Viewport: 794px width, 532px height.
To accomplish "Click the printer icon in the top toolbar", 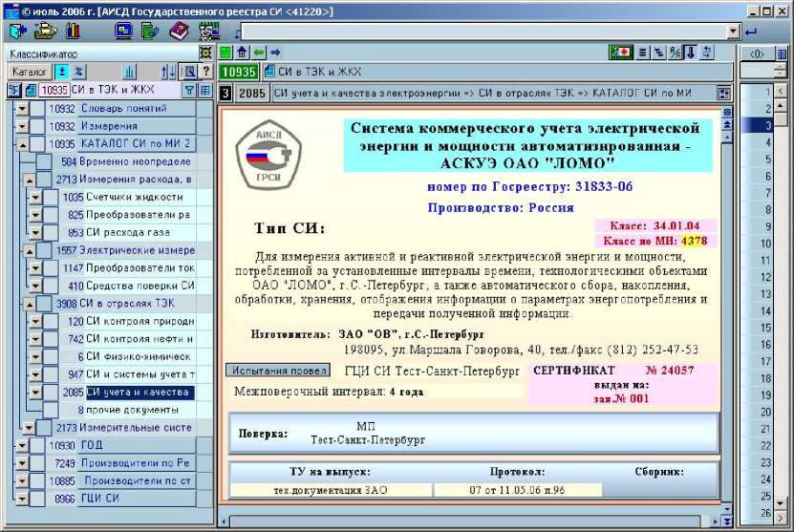I will [x=45, y=31].
